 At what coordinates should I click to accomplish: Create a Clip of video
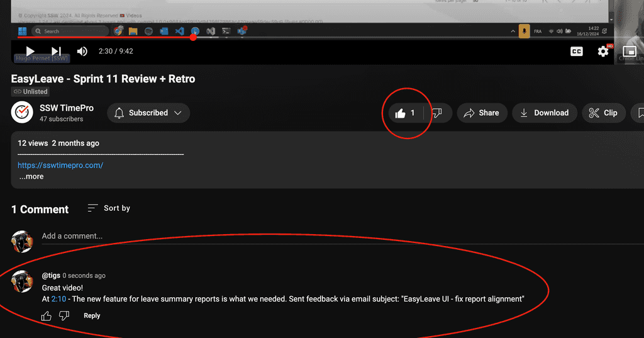(x=603, y=113)
